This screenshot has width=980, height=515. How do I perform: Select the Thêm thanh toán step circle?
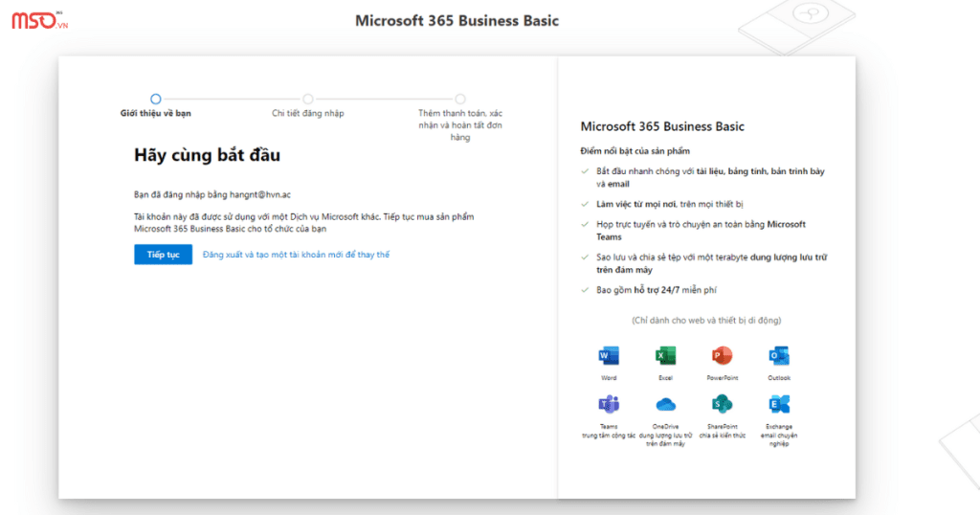click(x=460, y=99)
